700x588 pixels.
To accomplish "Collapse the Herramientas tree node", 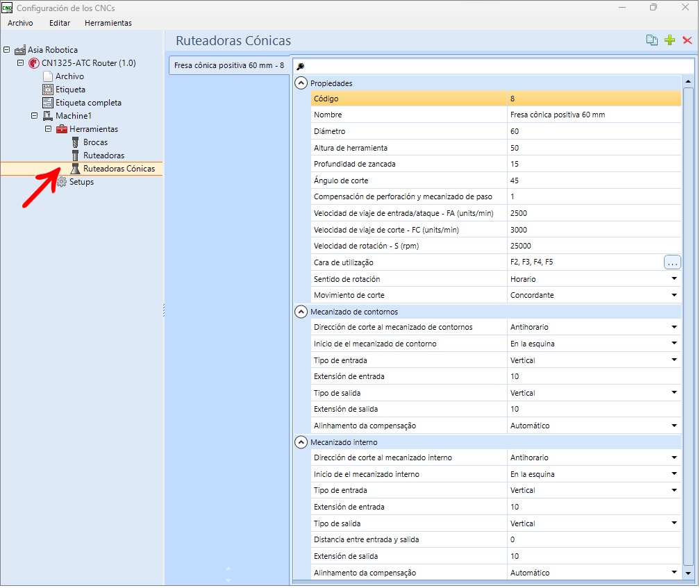I will click(48, 129).
